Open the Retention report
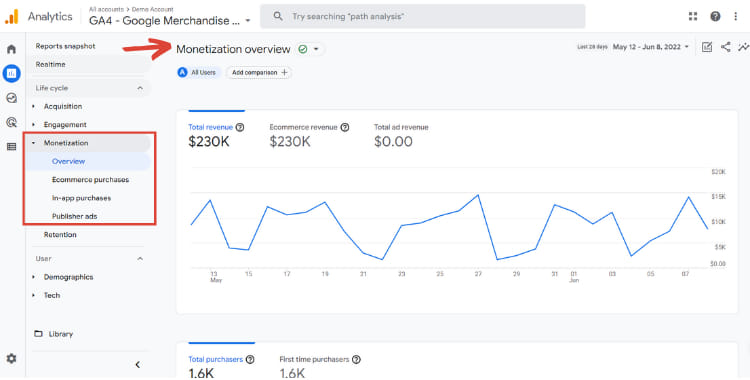This screenshot has height=380, width=750. pyautogui.click(x=60, y=235)
